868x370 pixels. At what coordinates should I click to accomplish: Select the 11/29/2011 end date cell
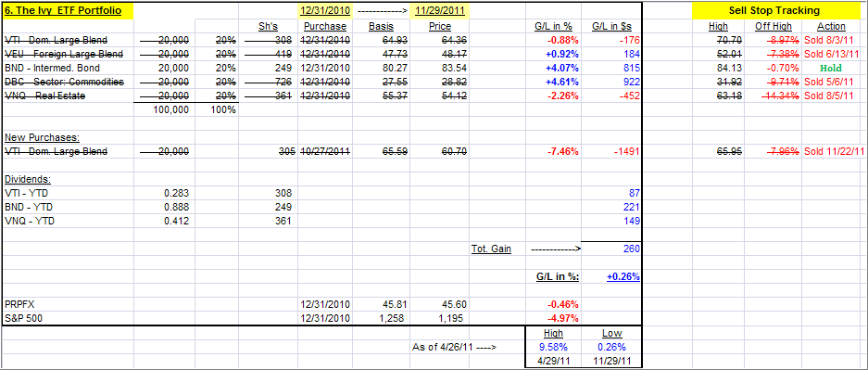click(439, 10)
